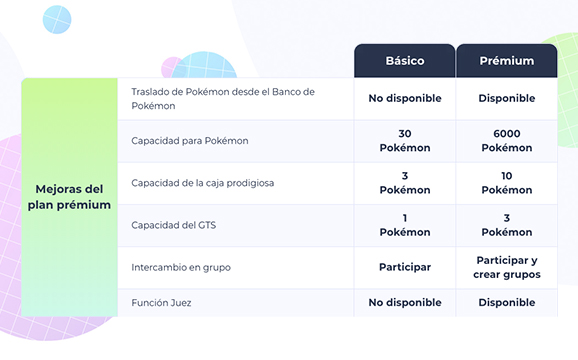Click 'Traslado de Pokémon desde el Banco' row label
Image resolution: width=578 pixels, height=360 pixels.
223,99
